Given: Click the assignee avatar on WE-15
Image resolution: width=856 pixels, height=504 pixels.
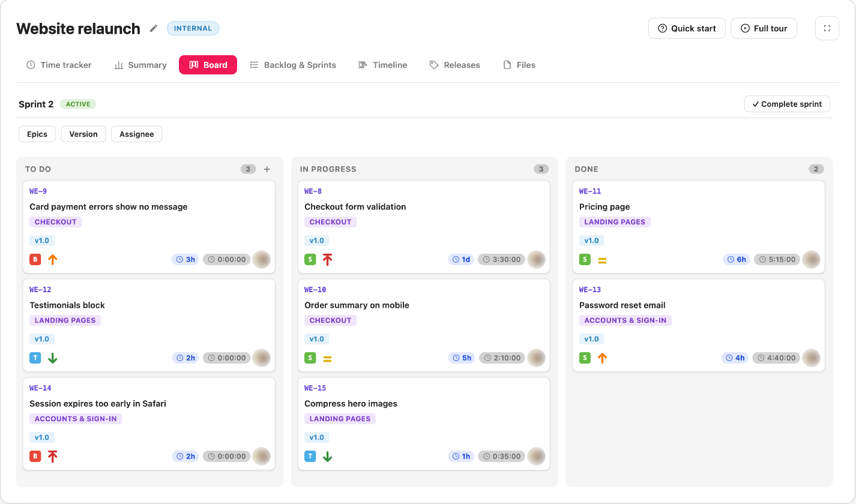Looking at the screenshot, I should coord(536,457).
